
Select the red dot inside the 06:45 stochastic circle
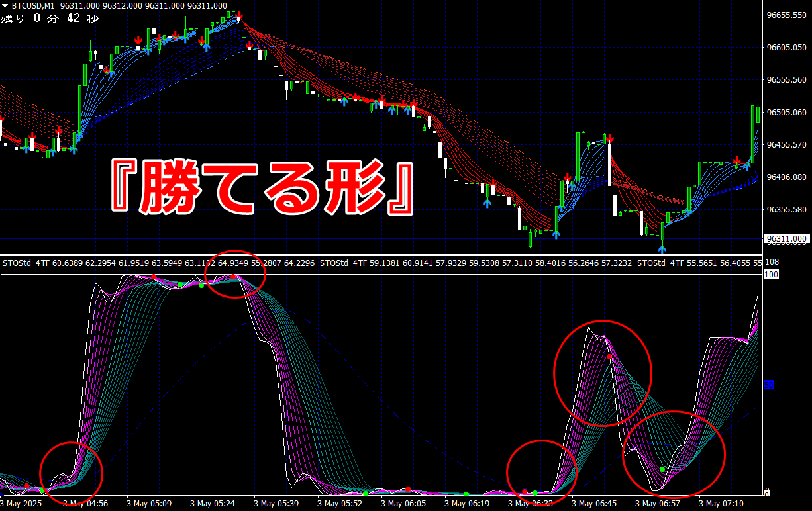609,357
